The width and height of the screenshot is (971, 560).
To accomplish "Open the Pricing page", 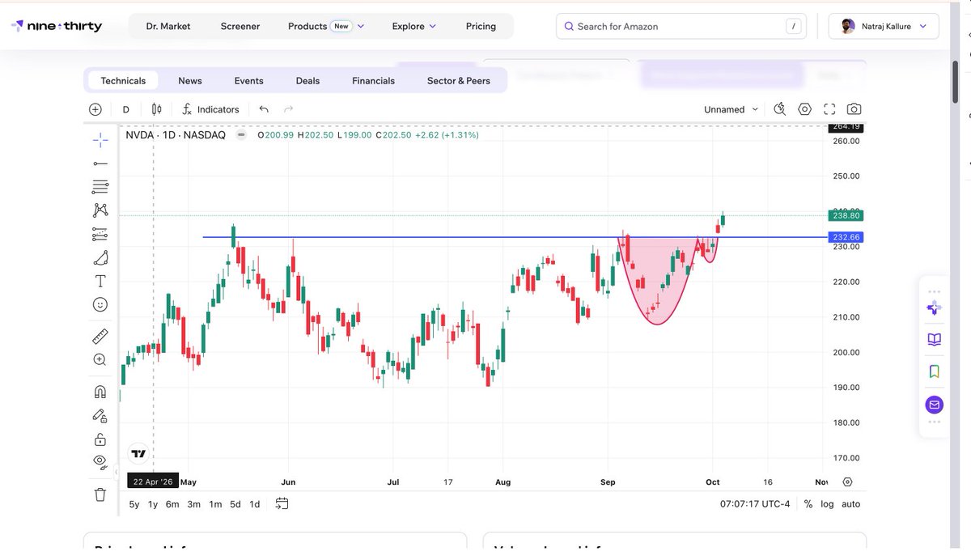I will point(481,26).
